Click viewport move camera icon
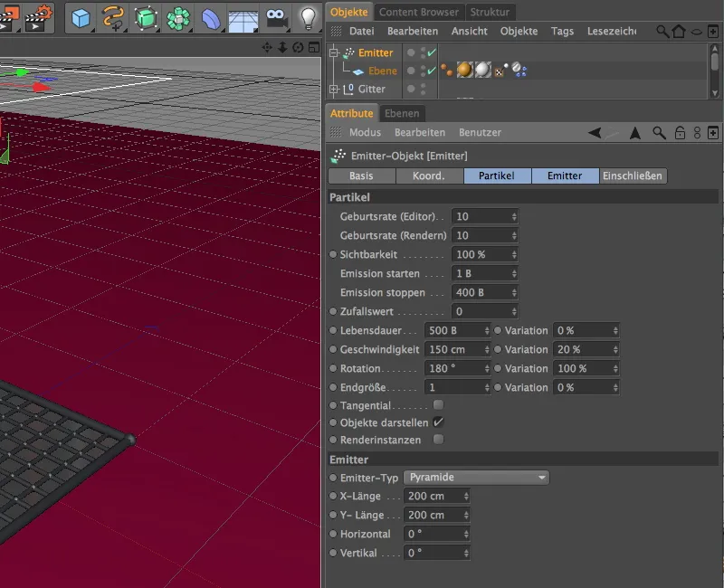724x588 pixels. [267, 47]
